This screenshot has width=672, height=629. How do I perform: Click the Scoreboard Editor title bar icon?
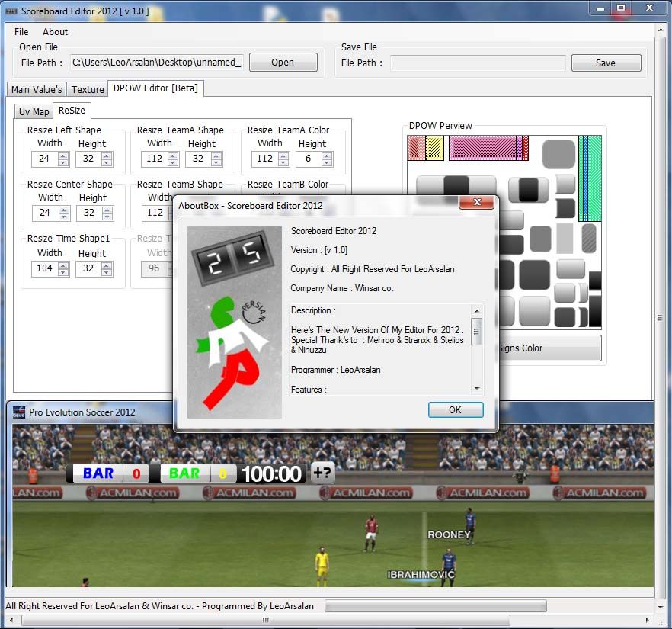[10, 11]
